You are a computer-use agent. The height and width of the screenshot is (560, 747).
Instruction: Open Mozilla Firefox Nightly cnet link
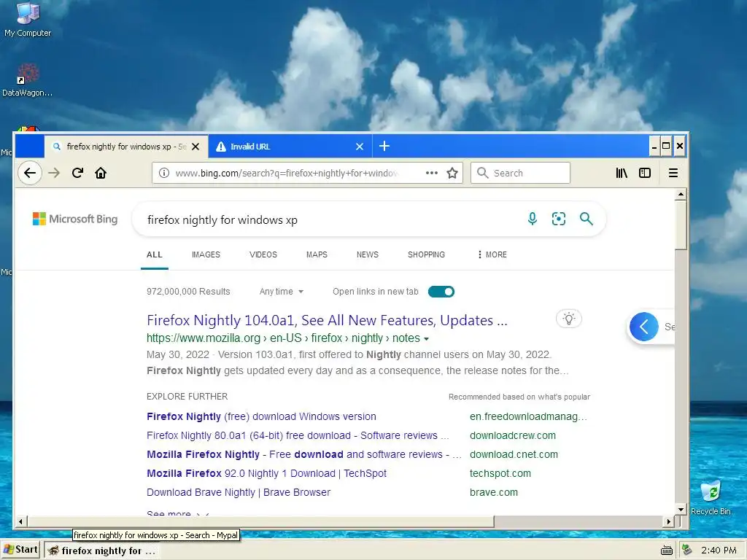pos(304,454)
